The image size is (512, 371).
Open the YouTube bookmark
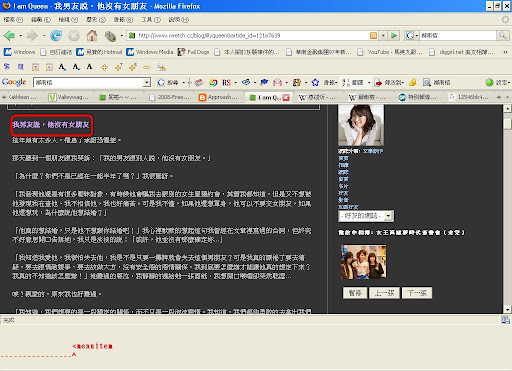tap(389, 52)
